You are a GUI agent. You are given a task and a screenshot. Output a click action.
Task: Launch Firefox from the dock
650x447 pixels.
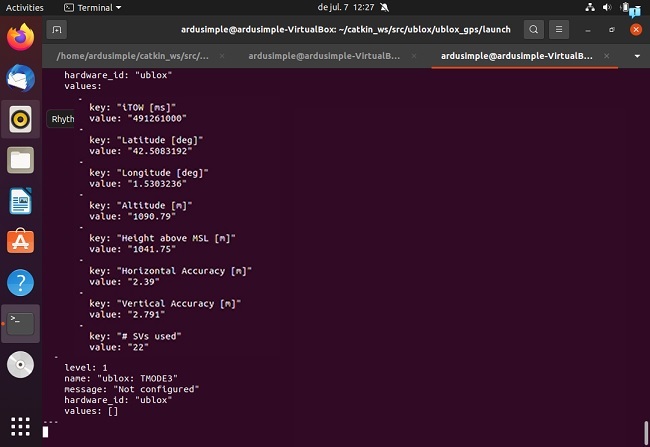[x=20, y=38]
